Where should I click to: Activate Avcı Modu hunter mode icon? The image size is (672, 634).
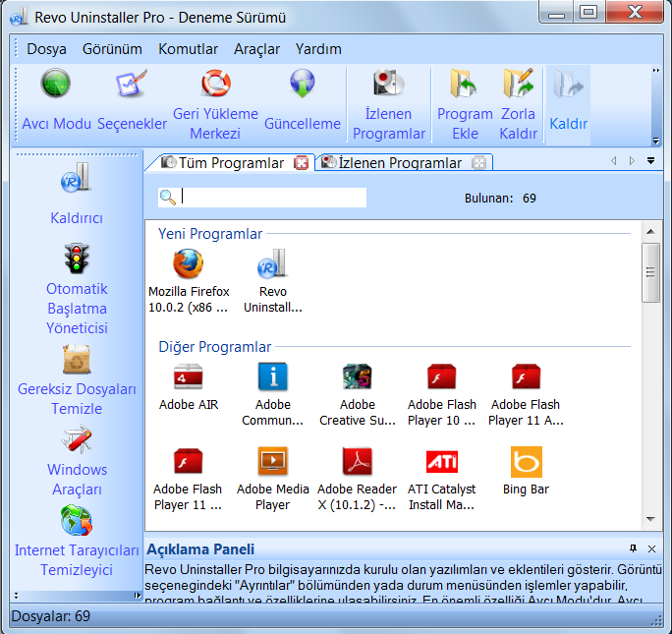coord(56,100)
